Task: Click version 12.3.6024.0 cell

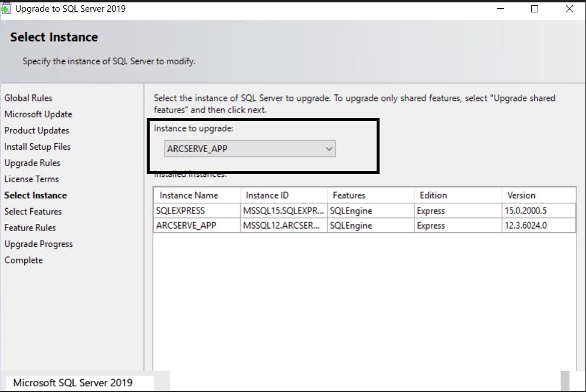Action: [x=539, y=226]
